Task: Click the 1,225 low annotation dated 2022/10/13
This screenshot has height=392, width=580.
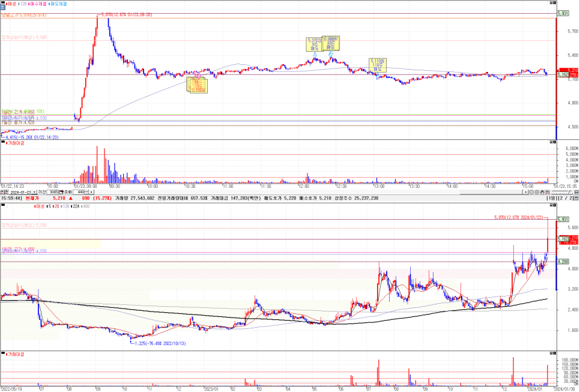Action: (x=160, y=343)
